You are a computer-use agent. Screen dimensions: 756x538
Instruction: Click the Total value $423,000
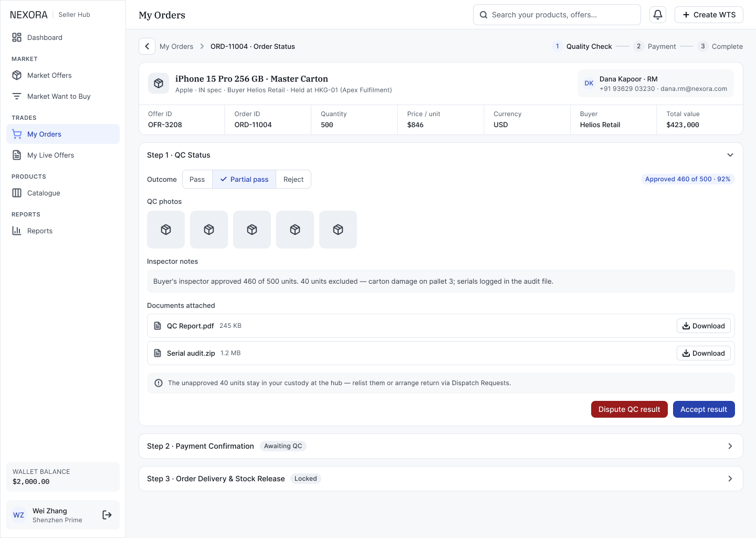tap(682, 125)
